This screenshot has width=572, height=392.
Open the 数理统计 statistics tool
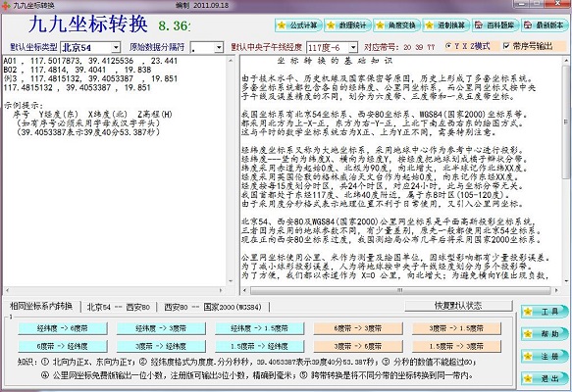347,25
